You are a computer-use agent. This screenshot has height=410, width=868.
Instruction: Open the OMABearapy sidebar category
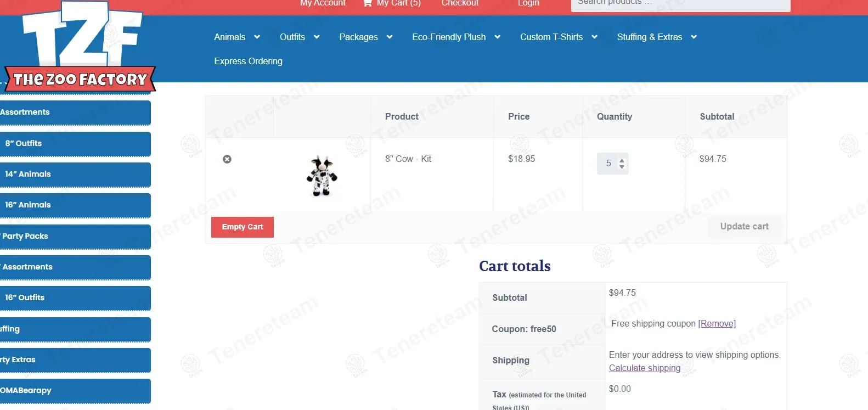[75, 390]
